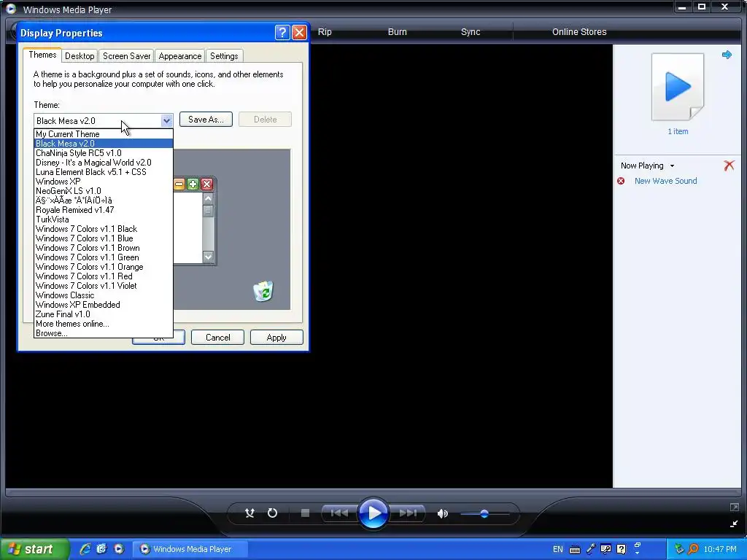
Task: Switch Media Player to full screen view
Action: coord(734,507)
